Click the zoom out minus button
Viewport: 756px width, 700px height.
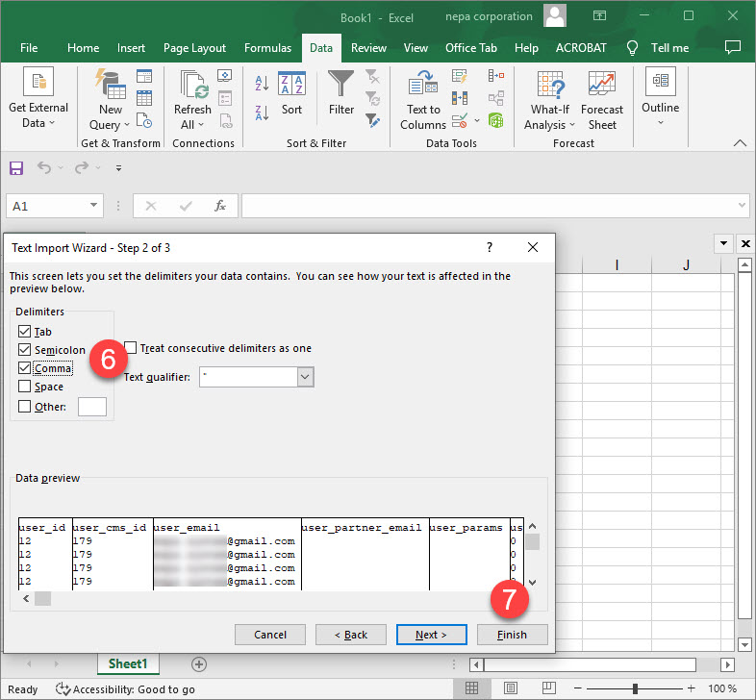pos(578,688)
